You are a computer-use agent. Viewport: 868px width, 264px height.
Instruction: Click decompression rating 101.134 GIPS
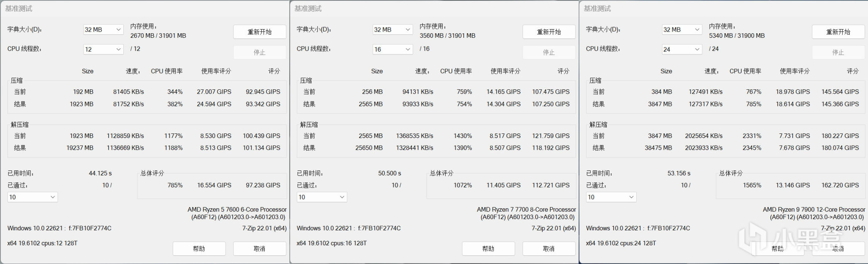(262, 148)
